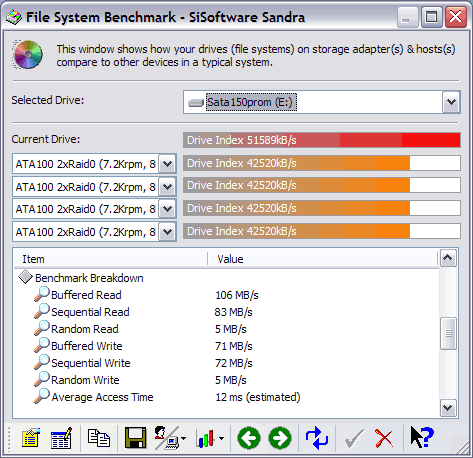Click the results list scroll down arrow
This screenshot has height=458, width=473.
pos(448,408)
